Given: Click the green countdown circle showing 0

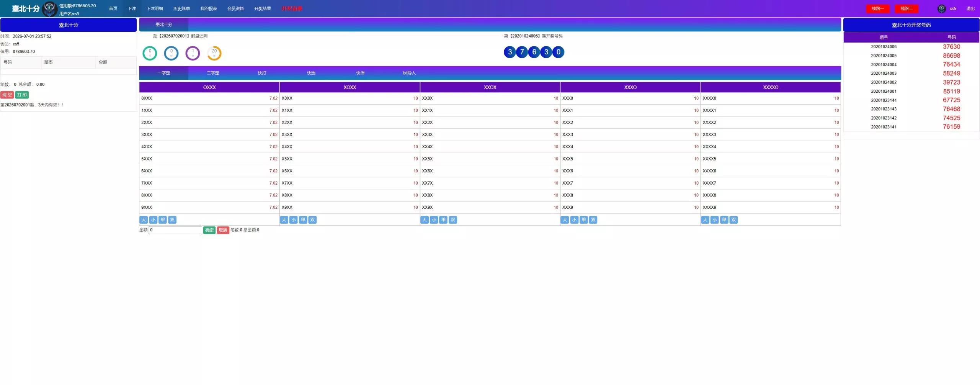Looking at the screenshot, I should click(150, 53).
